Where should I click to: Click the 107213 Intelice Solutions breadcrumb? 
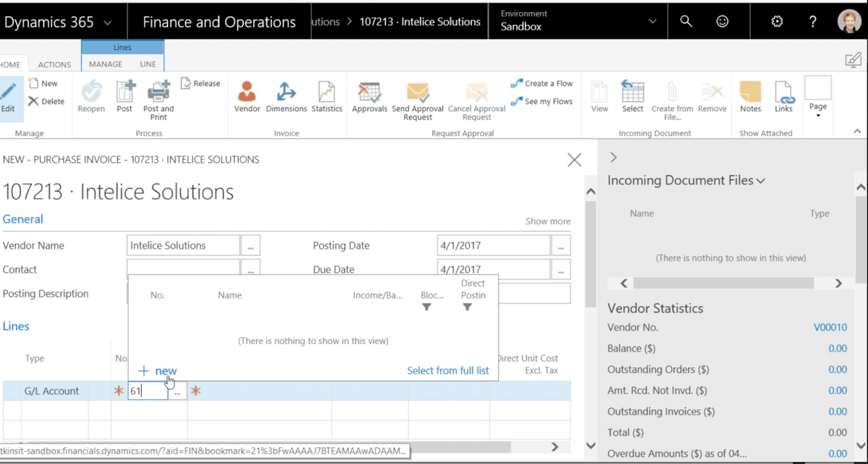click(x=420, y=22)
